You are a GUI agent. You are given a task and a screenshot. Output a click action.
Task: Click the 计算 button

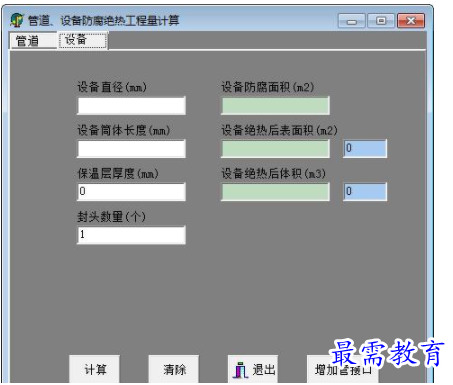[94, 369]
